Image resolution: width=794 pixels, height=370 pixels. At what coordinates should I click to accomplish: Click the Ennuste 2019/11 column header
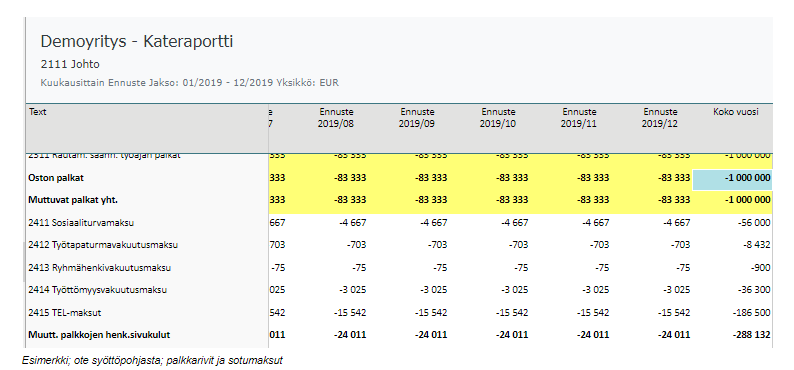click(x=579, y=118)
